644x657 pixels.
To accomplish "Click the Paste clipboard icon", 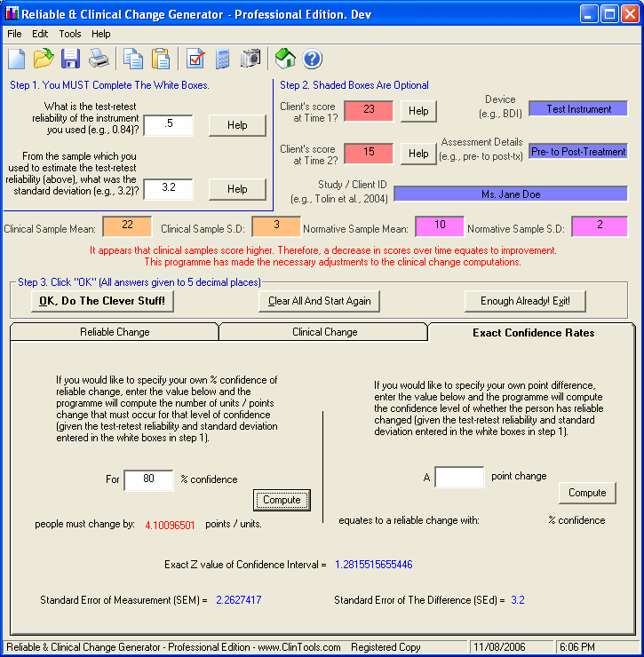I will click(x=161, y=59).
